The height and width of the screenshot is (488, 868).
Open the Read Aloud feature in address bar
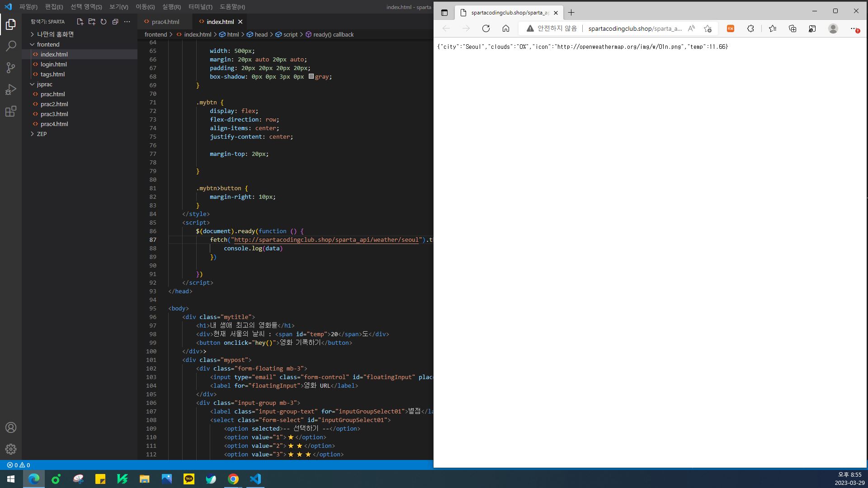pos(691,28)
